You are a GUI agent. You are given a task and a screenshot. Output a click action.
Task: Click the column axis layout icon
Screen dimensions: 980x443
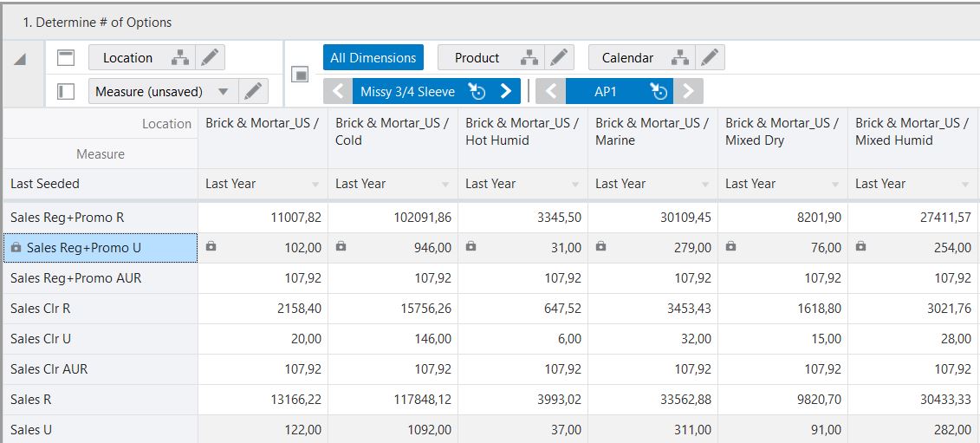[66, 58]
